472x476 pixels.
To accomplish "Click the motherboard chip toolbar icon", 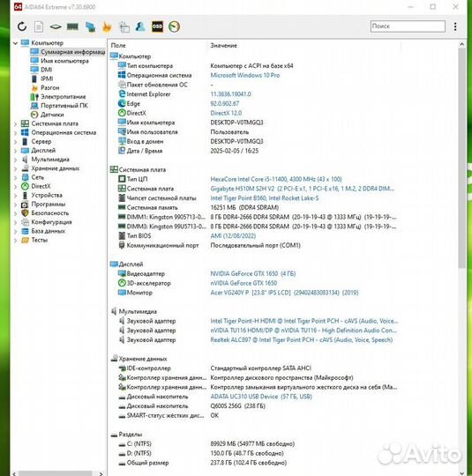I will pyautogui.click(x=56, y=26).
